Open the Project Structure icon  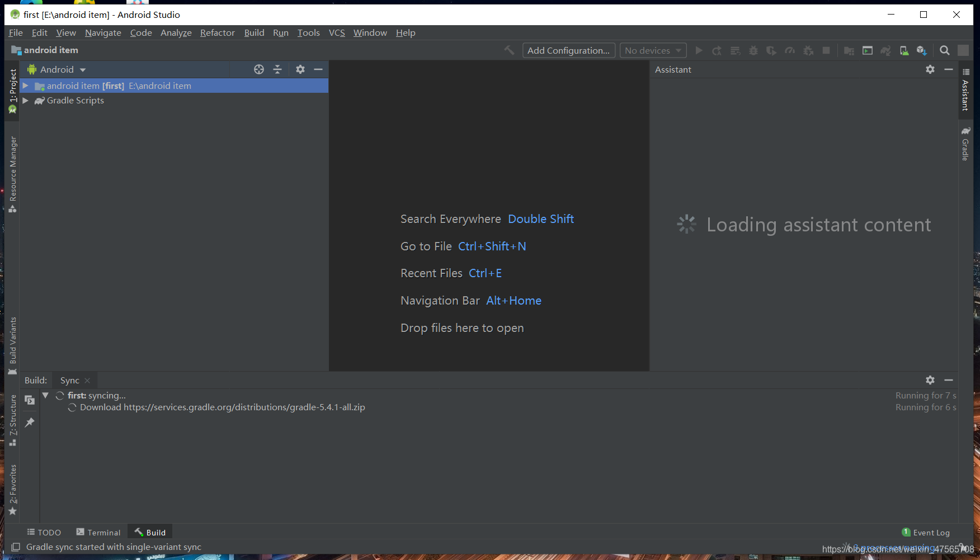(849, 50)
